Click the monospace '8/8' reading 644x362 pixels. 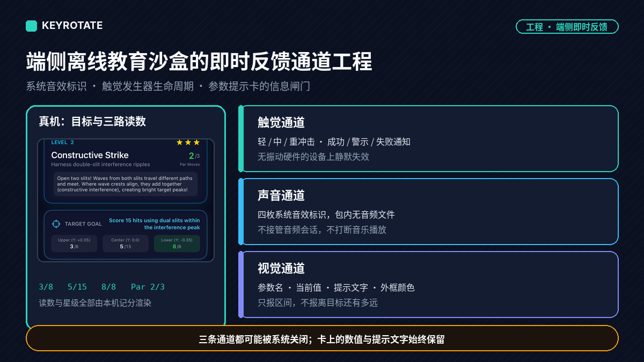point(108,287)
